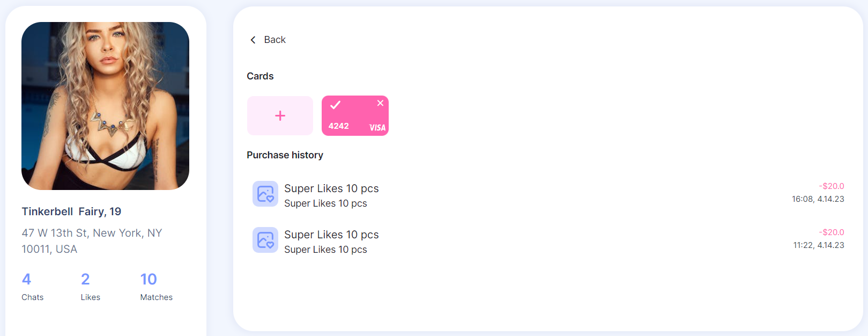Click the second -$20.0 amount

832,232
